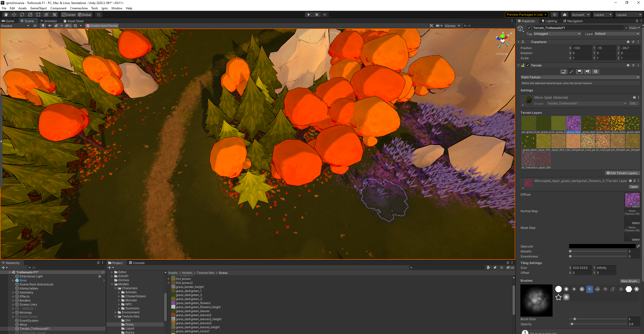Viewport: 644px width, 334px height.
Task: Click Preview Packages in Use button
Action: pyautogui.click(x=526, y=15)
